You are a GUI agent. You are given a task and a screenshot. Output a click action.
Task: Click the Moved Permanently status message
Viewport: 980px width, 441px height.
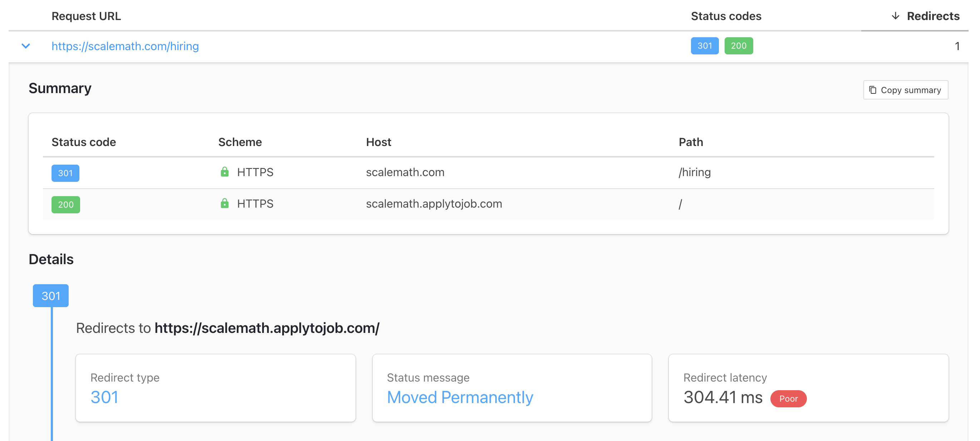coord(460,397)
